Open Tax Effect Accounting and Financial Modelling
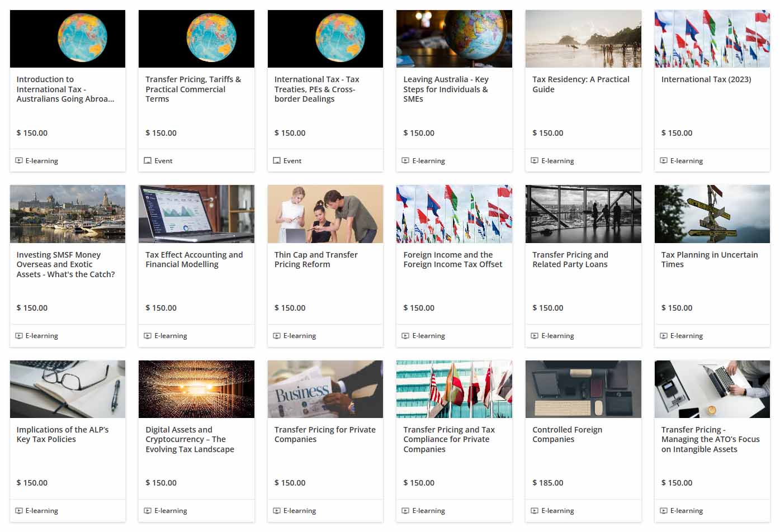780x532 pixels. [x=193, y=259]
